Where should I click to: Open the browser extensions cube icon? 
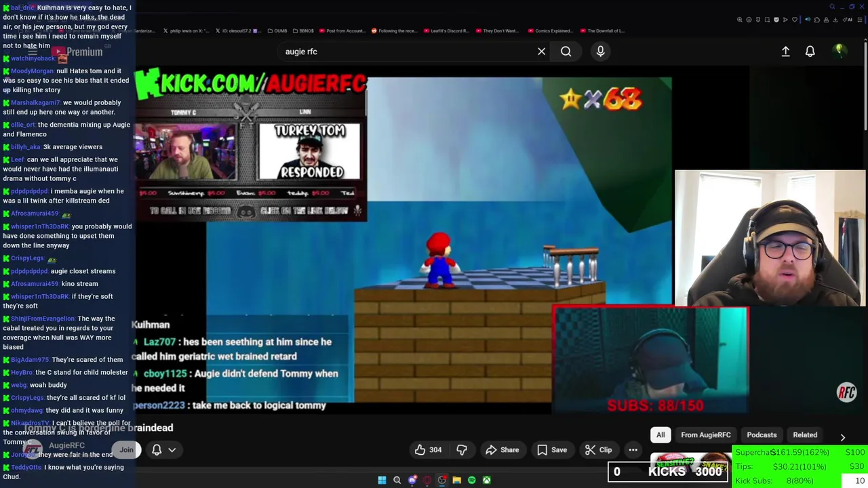pos(817,20)
